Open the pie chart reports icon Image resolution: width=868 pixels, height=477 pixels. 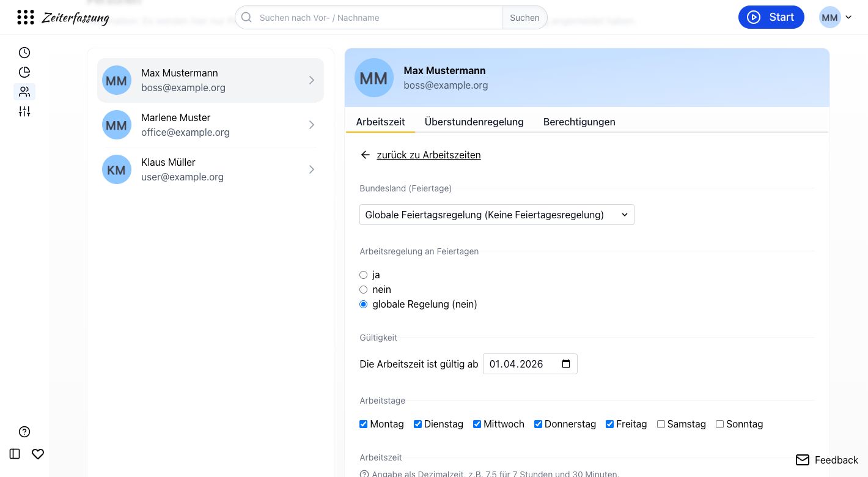24,72
